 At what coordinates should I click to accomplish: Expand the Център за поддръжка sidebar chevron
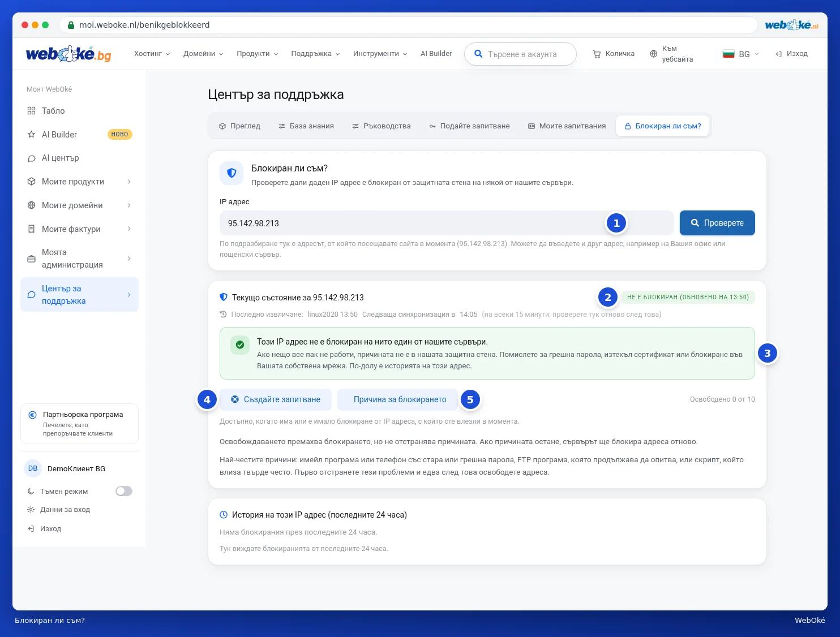point(129,295)
